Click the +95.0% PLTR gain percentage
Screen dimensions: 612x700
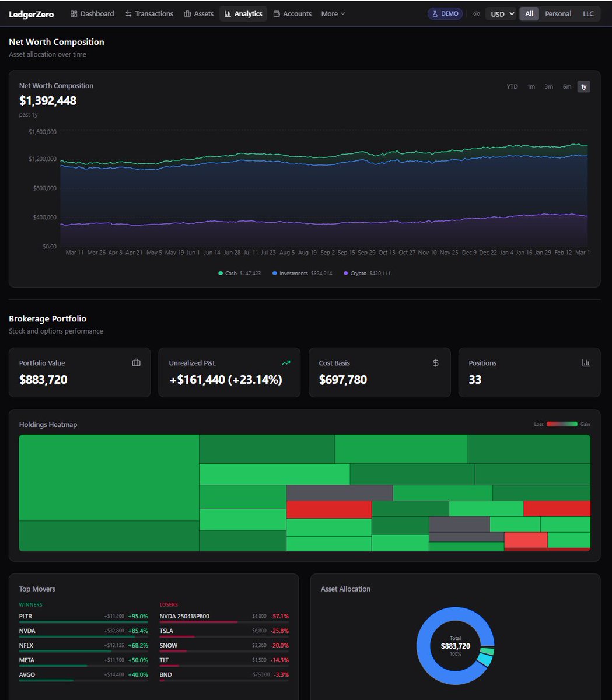[x=138, y=616]
